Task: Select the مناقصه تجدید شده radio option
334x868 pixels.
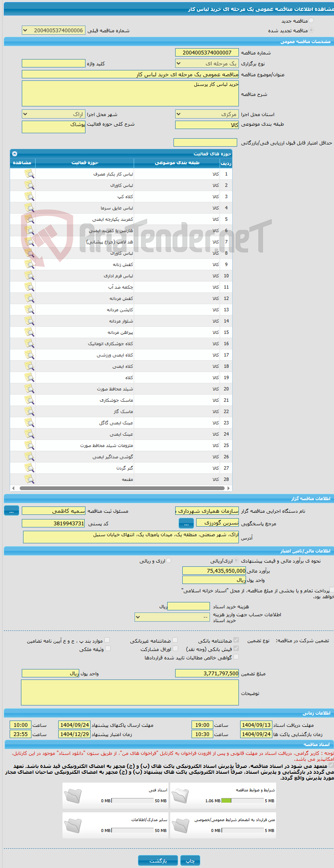Action: (x=311, y=30)
